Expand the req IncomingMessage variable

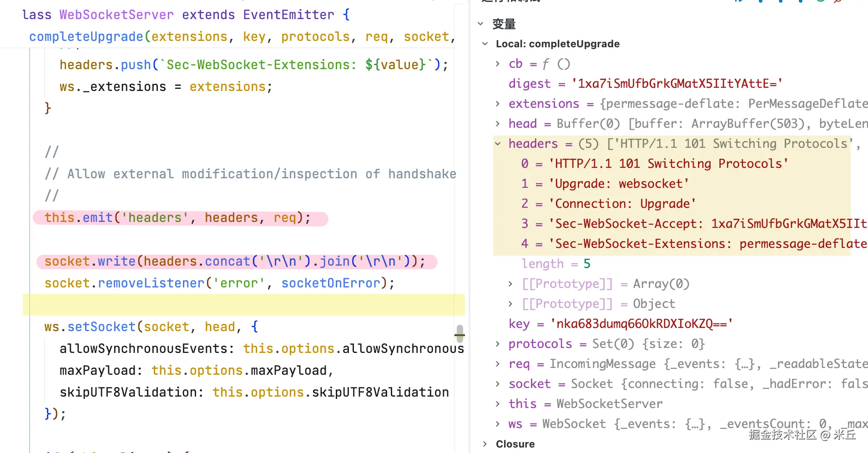pos(498,364)
